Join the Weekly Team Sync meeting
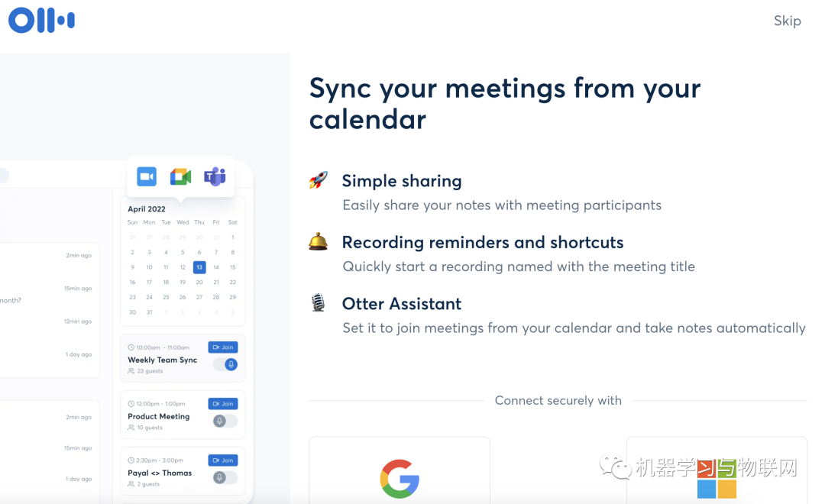Viewport: 825px width, 504px height. click(223, 347)
